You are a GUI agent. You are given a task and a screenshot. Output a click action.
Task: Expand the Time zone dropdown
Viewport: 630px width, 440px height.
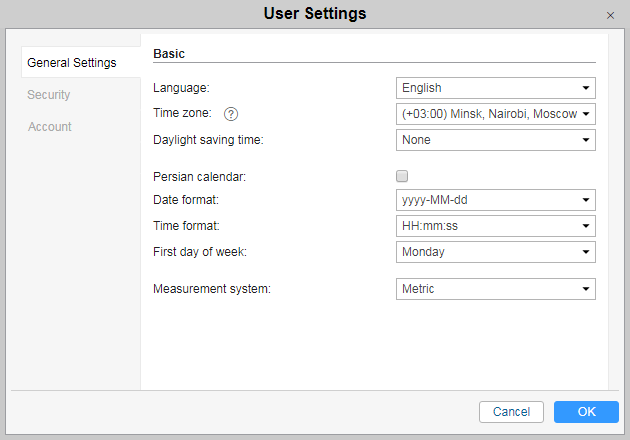[495, 114]
